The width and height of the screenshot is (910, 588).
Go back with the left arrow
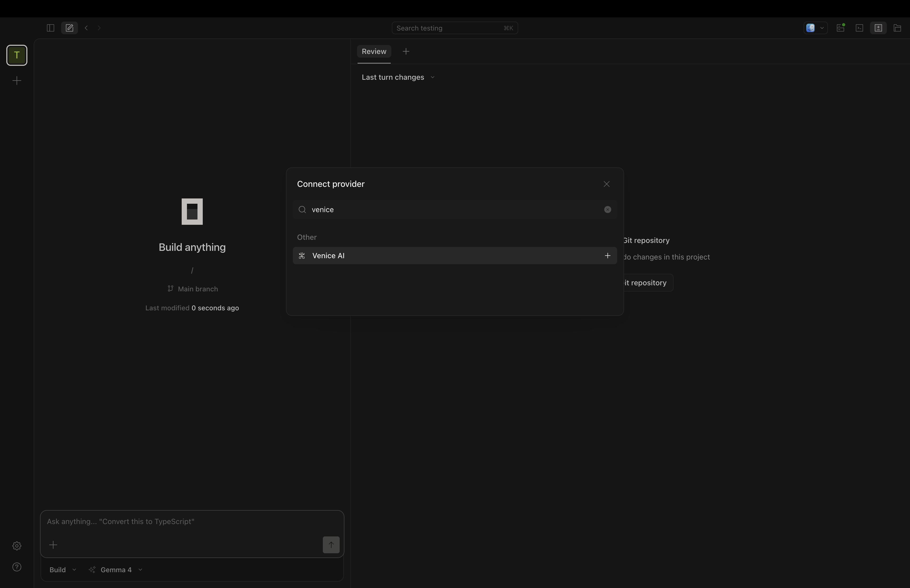[86, 28]
